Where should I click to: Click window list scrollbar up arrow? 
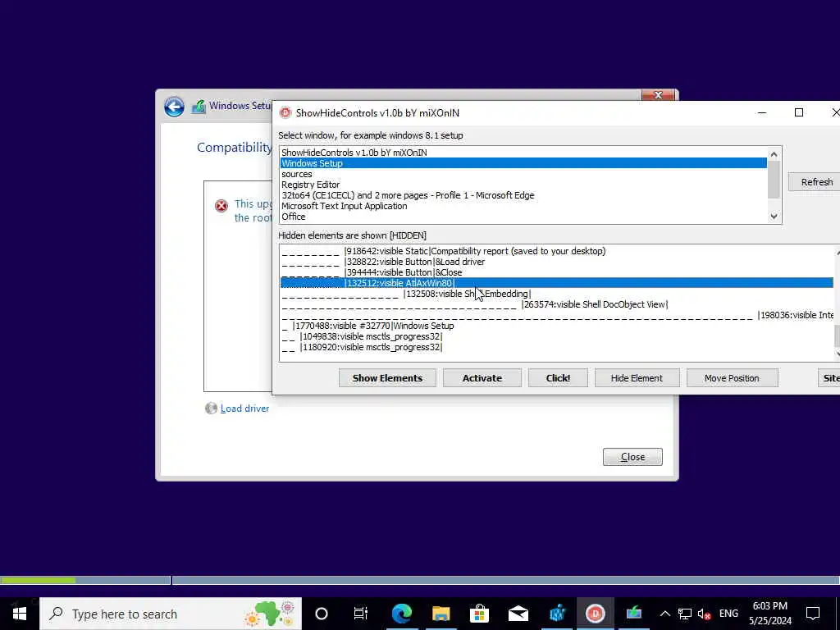coord(774,154)
